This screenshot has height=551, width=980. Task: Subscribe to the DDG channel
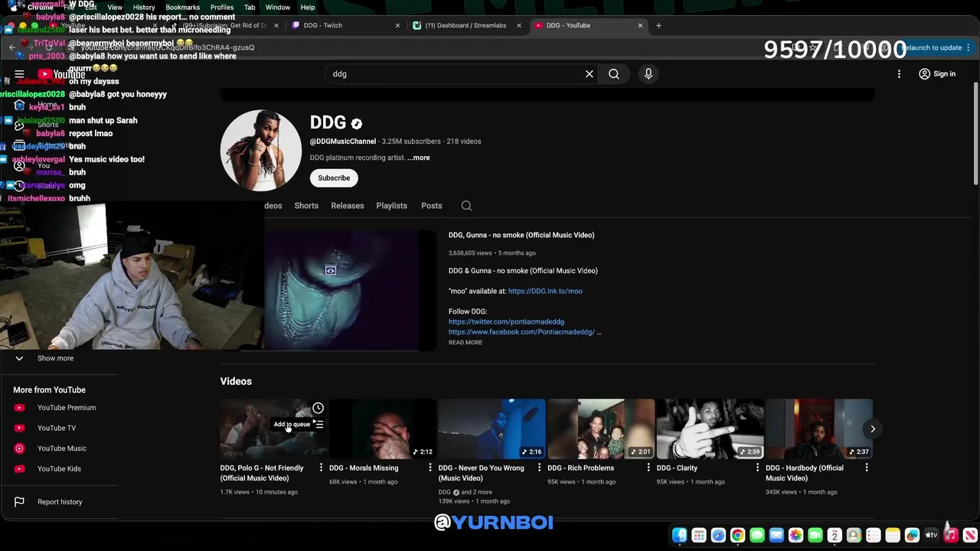pyautogui.click(x=334, y=178)
